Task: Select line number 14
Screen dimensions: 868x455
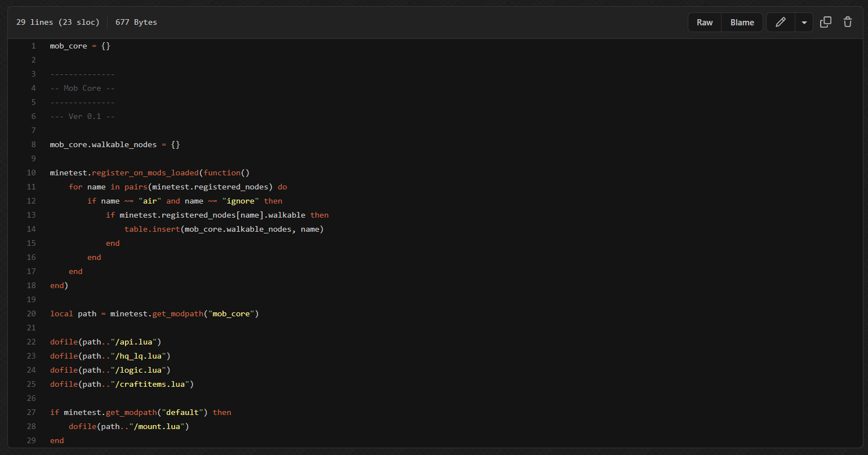Action: coord(31,229)
